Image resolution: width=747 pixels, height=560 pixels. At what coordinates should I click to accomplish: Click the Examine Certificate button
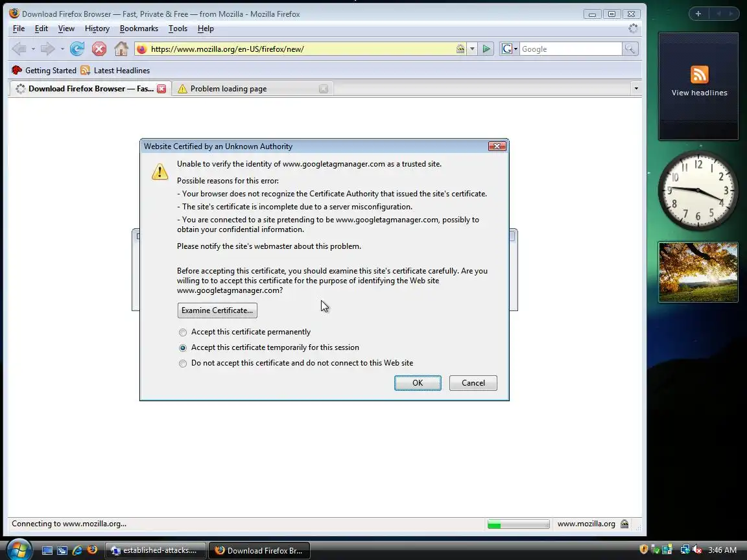click(x=217, y=310)
